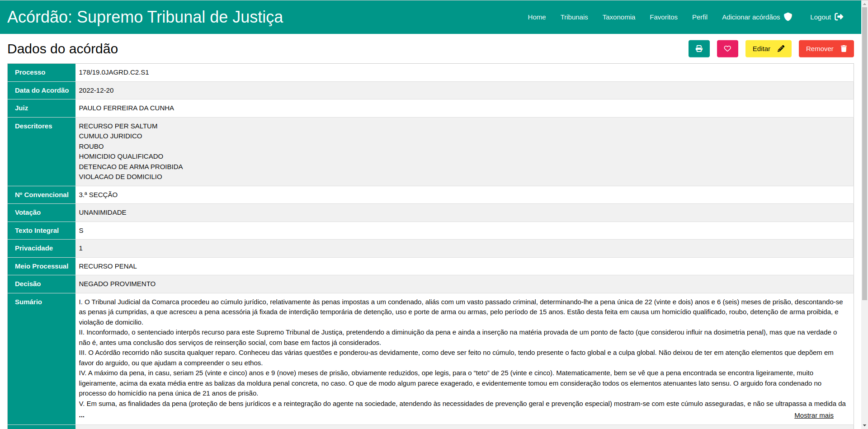
Task: Select process number 178/19.0JAGRD.C2.S1
Action: click(x=114, y=72)
